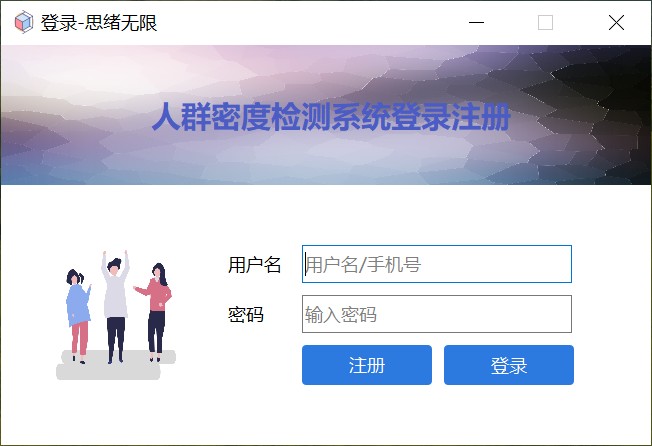The image size is (652, 446).
Task: Click the gray platform under the figures
Action: tap(116, 365)
